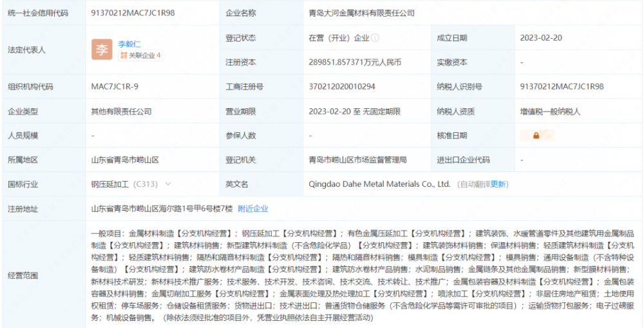Select registered capital 289851.857371万元人民币
This screenshot has height=328, width=644.
point(355,63)
